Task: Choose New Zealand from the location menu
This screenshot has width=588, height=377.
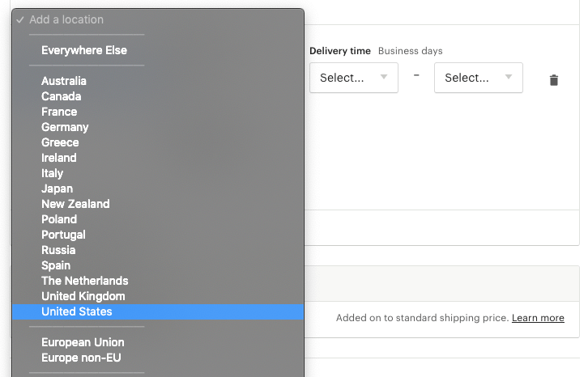Action: 158,204
